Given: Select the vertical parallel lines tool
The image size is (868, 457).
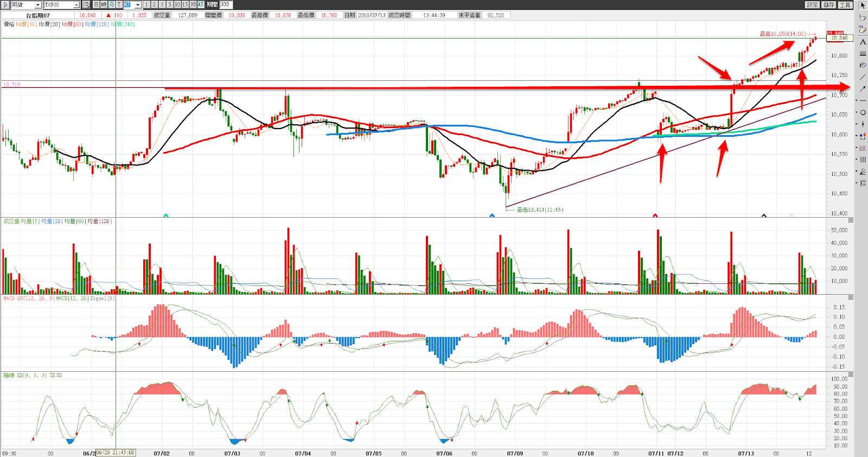Looking at the screenshot, I should point(863,160).
